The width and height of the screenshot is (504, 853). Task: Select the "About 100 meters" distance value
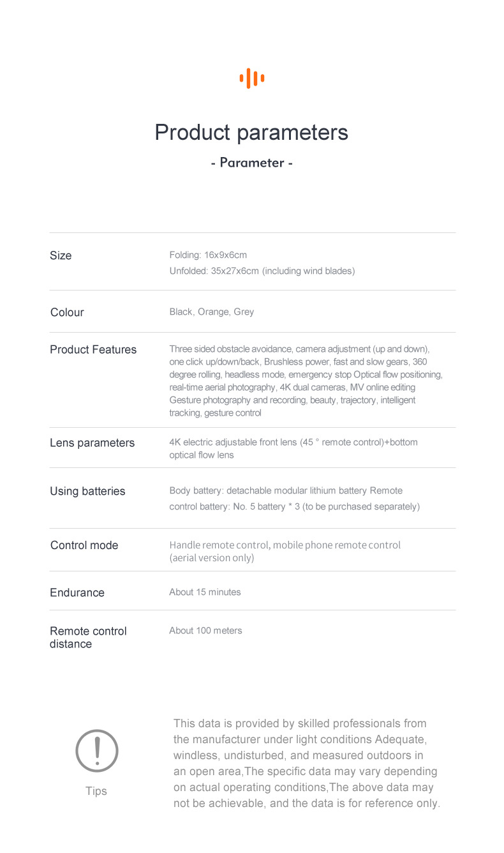point(205,630)
